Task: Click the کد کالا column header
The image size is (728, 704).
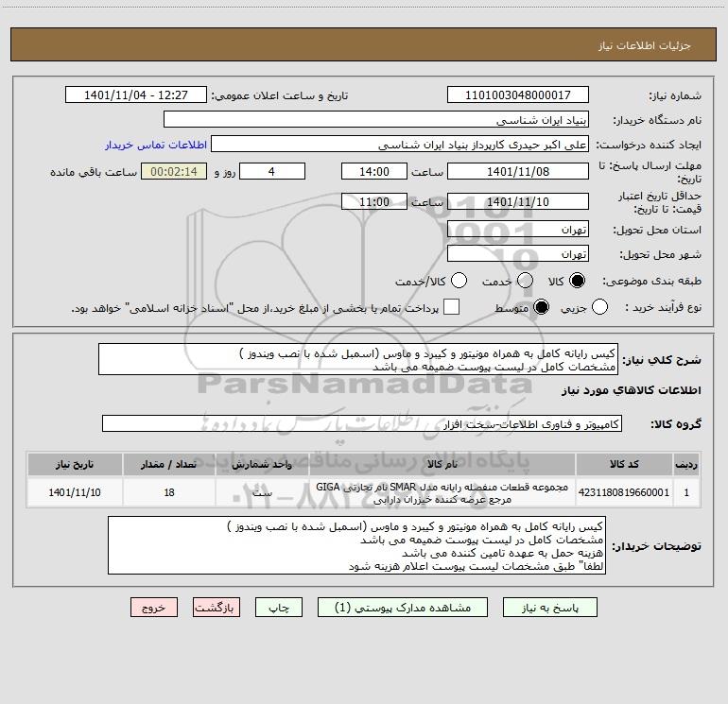Action: tap(624, 464)
